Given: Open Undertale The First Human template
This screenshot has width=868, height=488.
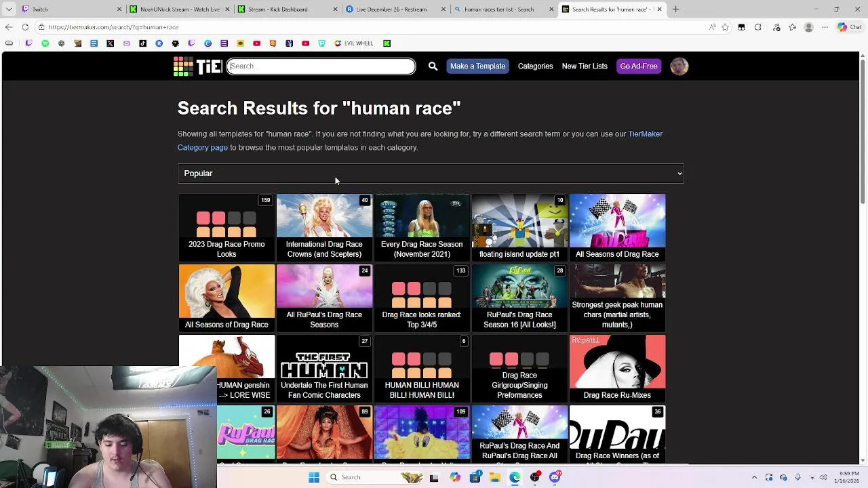Looking at the screenshot, I should click(324, 368).
